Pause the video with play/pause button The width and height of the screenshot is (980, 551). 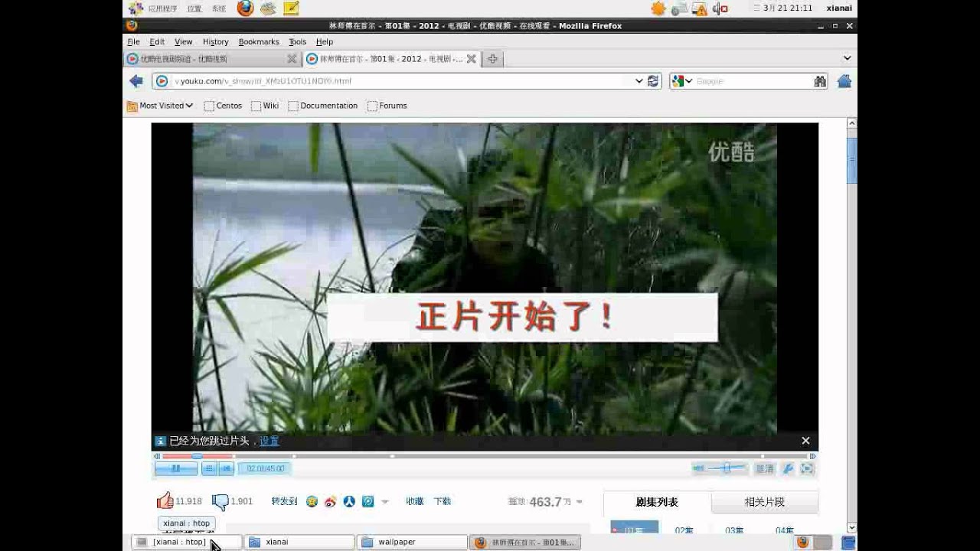click(176, 468)
